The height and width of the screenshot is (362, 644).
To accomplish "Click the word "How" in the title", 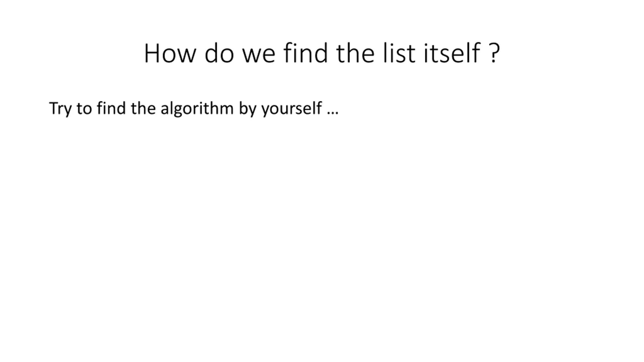I will [x=170, y=53].
